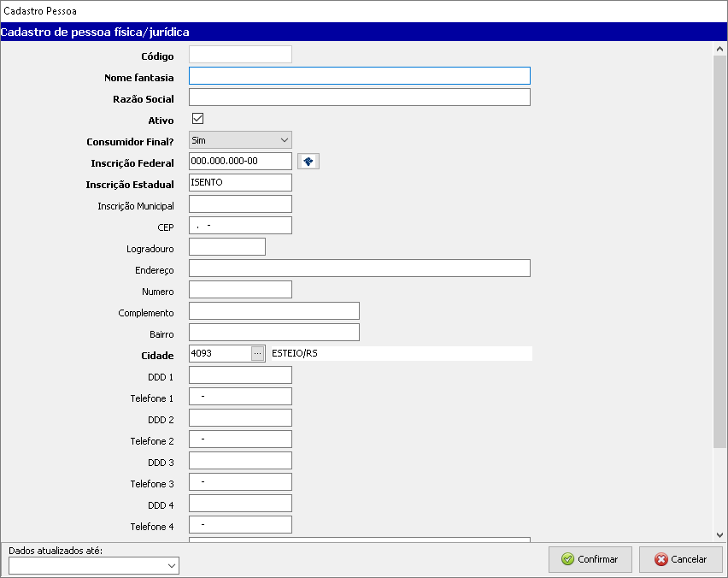Click the Inscrição Estadual field showing ISENTO

240,183
